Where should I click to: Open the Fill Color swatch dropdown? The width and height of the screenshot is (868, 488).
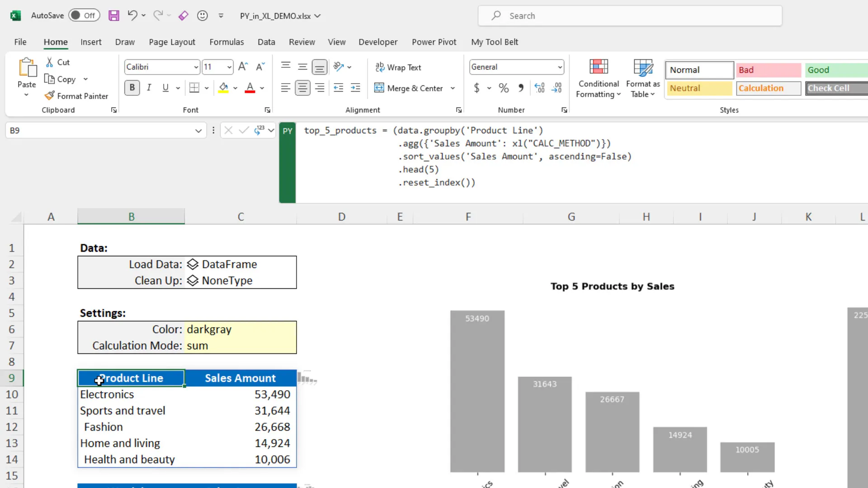[x=236, y=88]
